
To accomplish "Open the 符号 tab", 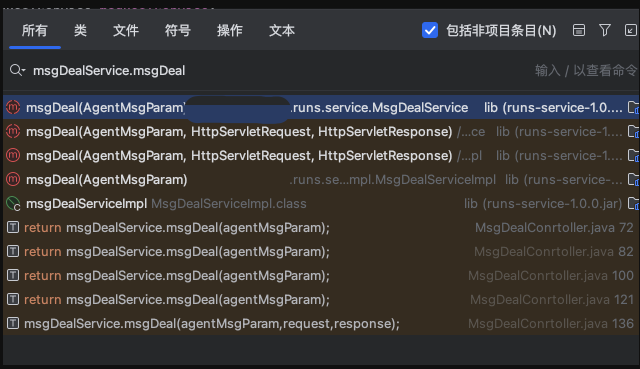I will click(178, 31).
